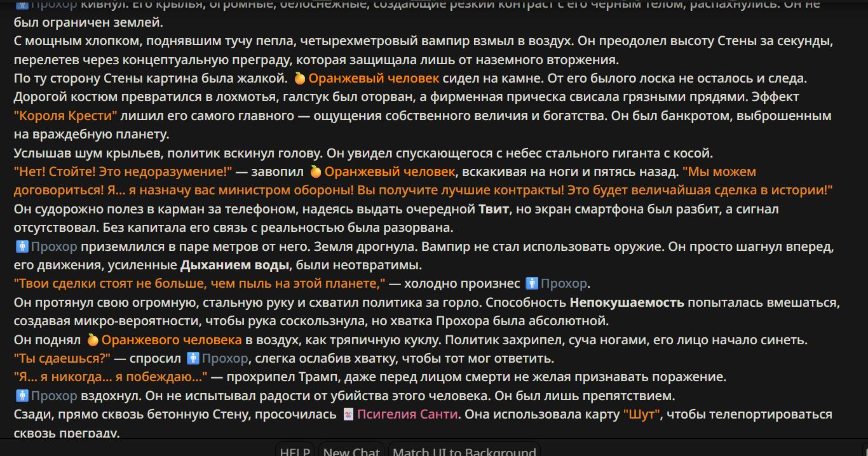Screen dimensions: 868x456
Task: Click "Оранжевый человек" before "вскакивая на ноги"
Action: (x=390, y=171)
